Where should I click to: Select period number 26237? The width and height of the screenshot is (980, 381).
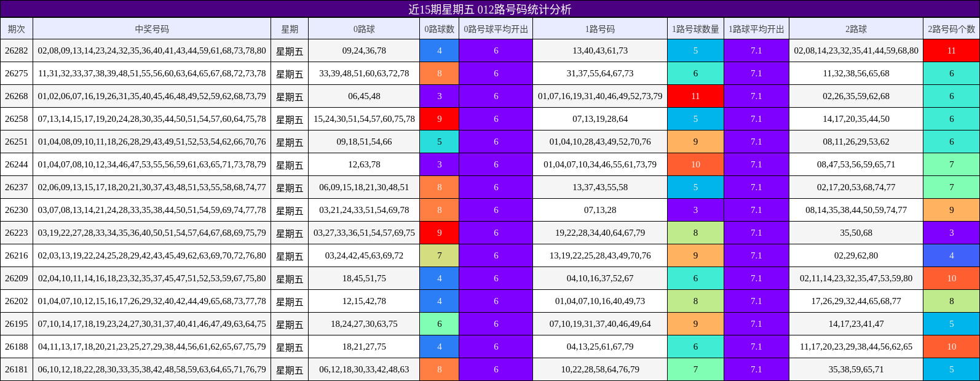(17, 187)
